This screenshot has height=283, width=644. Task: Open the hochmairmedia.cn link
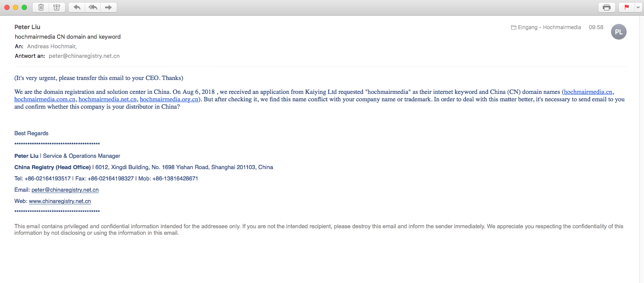588,92
